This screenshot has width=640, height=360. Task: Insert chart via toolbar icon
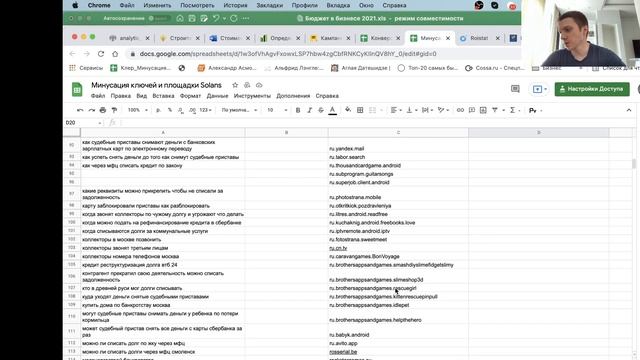coord(483,110)
